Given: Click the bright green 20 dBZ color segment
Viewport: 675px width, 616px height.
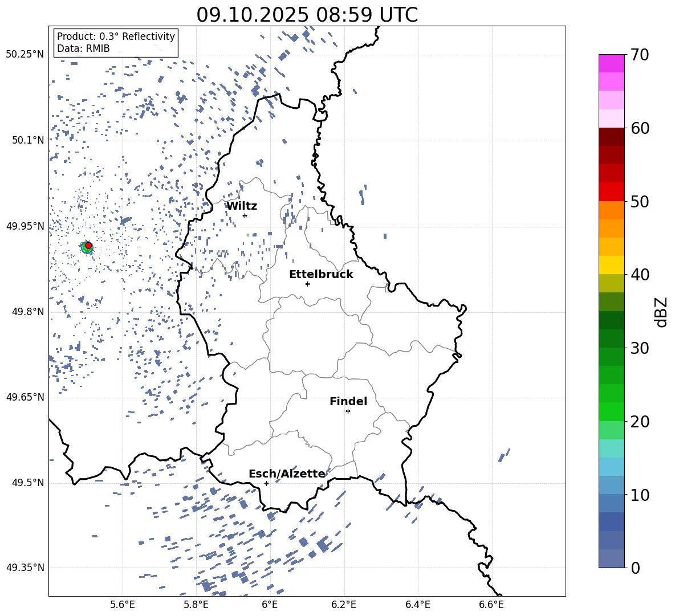Looking at the screenshot, I should (612, 411).
